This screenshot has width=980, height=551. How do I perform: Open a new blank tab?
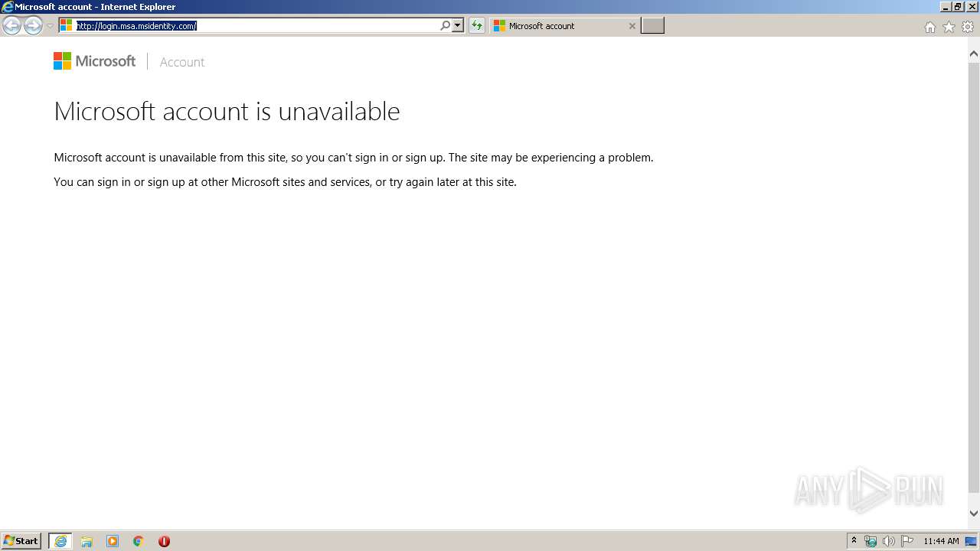coord(652,26)
